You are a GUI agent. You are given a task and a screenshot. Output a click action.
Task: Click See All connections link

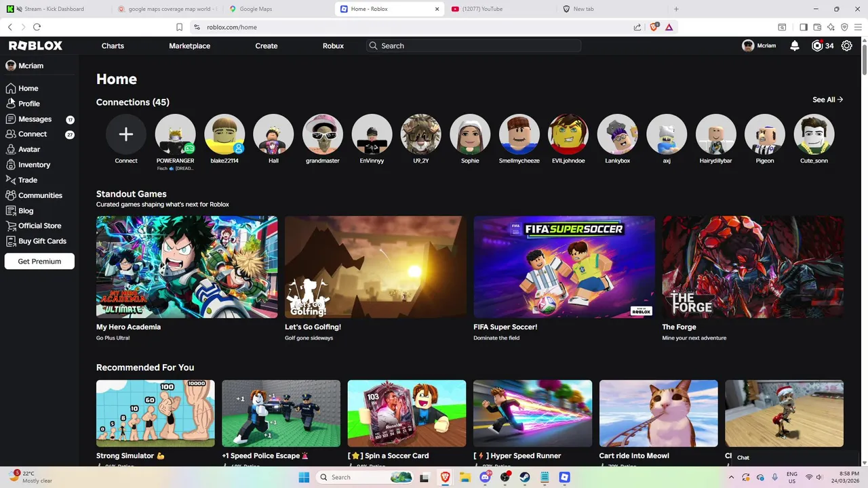click(x=827, y=100)
